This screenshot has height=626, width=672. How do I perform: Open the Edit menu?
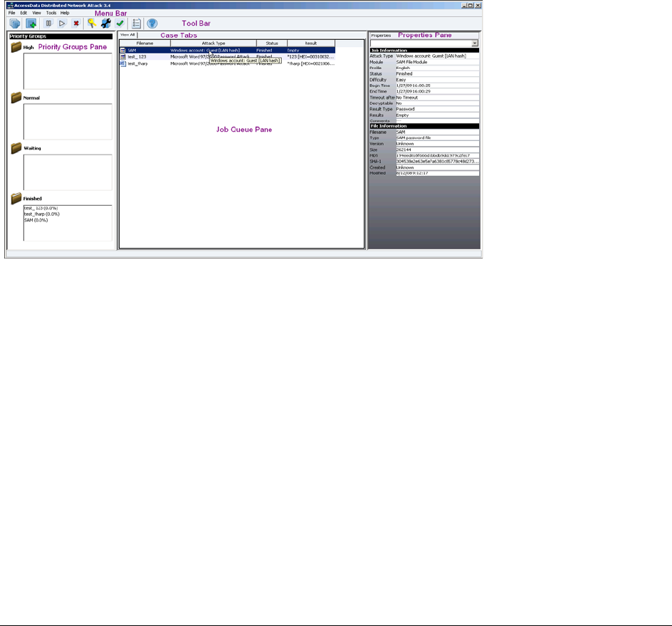(x=23, y=13)
